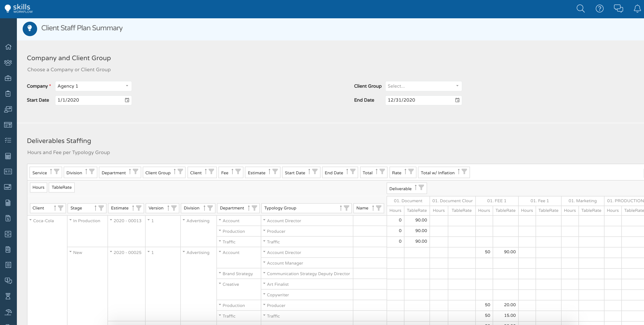The width and height of the screenshot is (644, 325).
Task: Sort the Service column using its arrow
Action: pyautogui.click(x=51, y=171)
